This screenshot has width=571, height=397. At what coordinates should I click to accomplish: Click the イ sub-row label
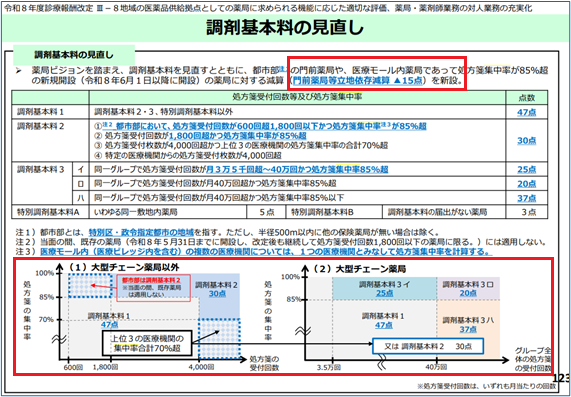80,169
